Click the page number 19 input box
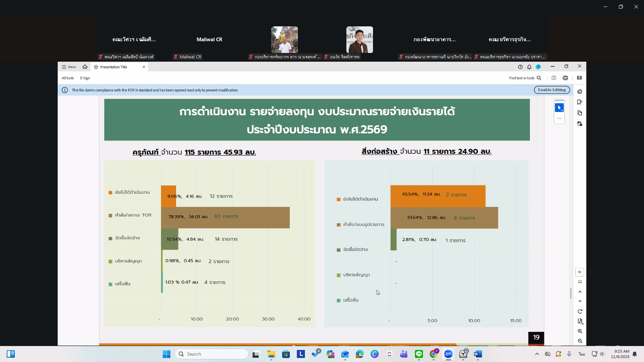 pyautogui.click(x=580, y=272)
